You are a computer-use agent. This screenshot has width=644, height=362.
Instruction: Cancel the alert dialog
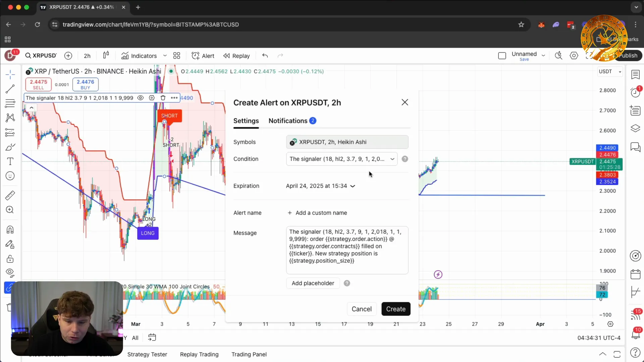click(x=361, y=309)
